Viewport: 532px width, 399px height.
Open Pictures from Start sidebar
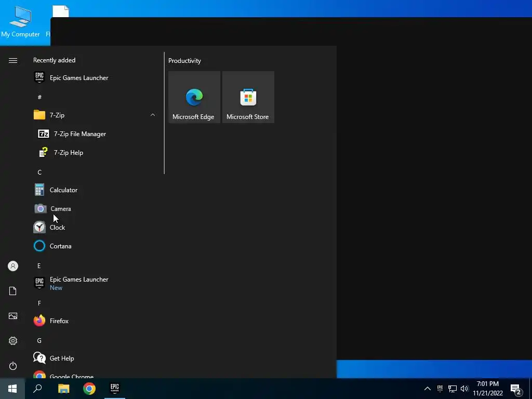click(x=13, y=316)
